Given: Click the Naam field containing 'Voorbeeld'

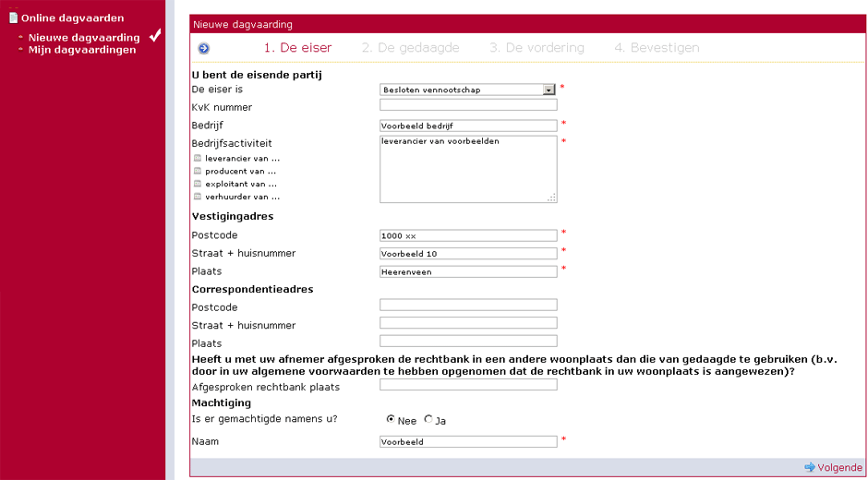Looking at the screenshot, I should pos(468,442).
